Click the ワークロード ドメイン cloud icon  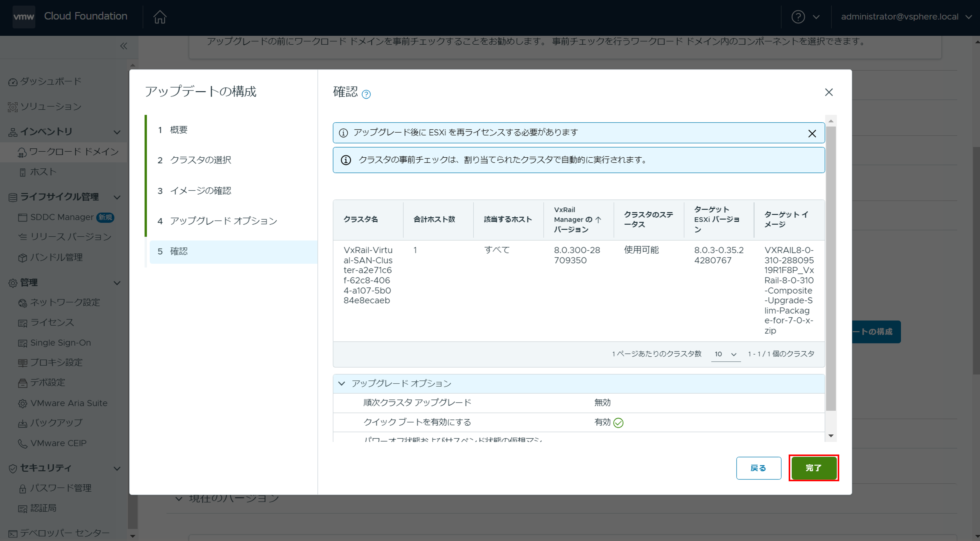pyautogui.click(x=22, y=153)
